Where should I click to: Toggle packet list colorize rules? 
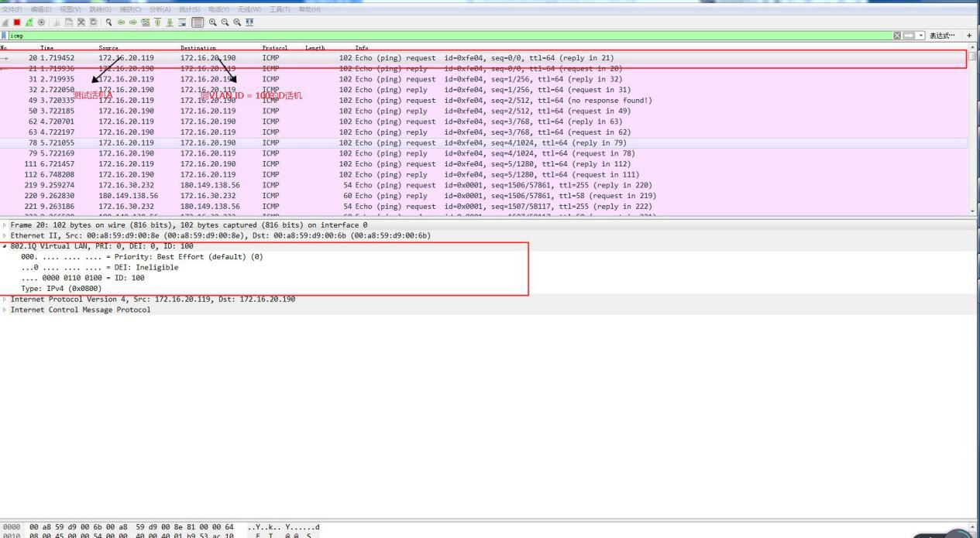[198, 22]
